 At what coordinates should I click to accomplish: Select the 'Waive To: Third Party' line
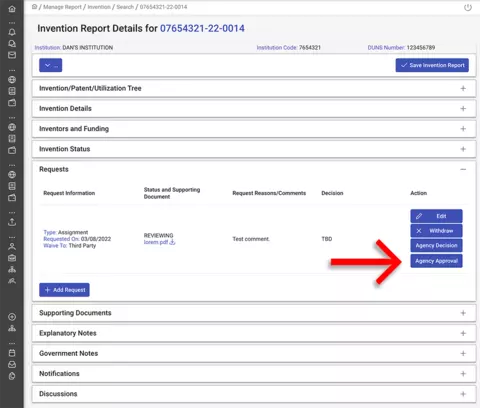[x=70, y=245]
